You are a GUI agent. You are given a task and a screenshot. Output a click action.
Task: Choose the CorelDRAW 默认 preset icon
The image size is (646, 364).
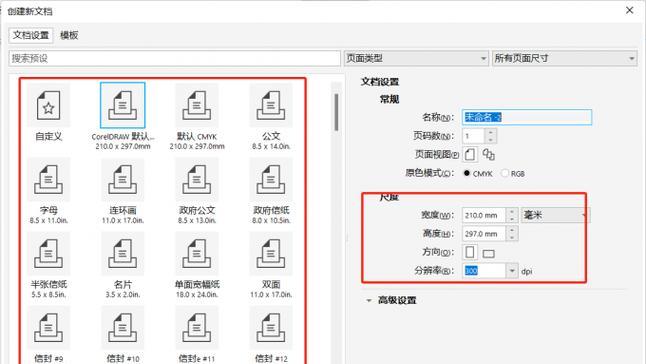pos(123,105)
